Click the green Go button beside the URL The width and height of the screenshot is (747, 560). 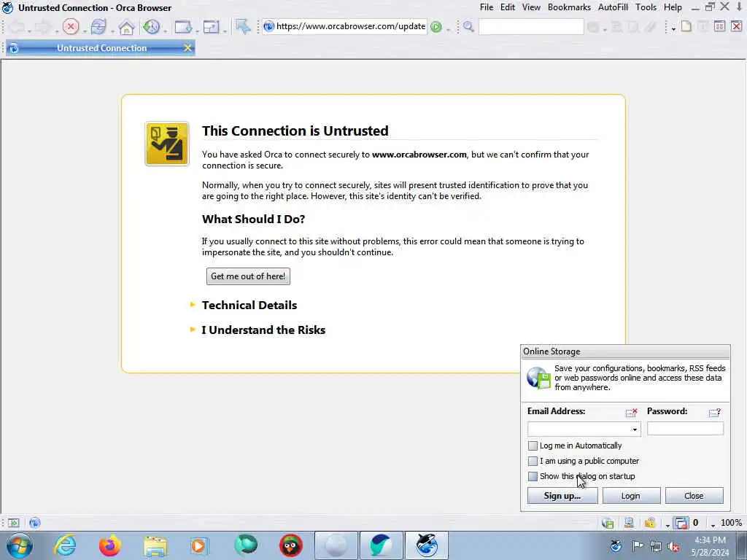click(436, 27)
